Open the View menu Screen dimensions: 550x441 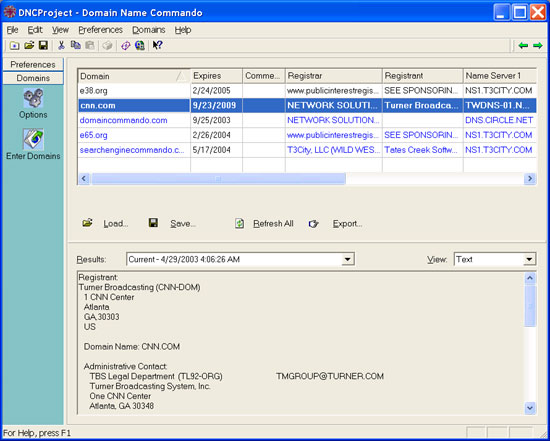tap(61, 30)
